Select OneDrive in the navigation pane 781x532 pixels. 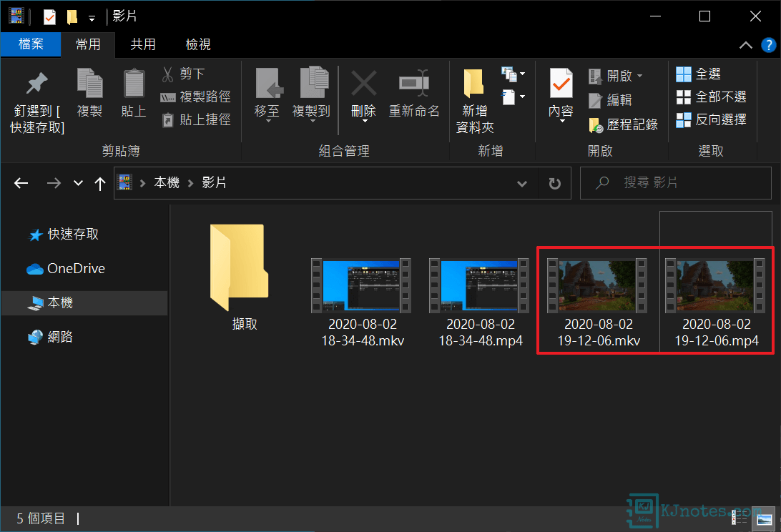(75, 269)
